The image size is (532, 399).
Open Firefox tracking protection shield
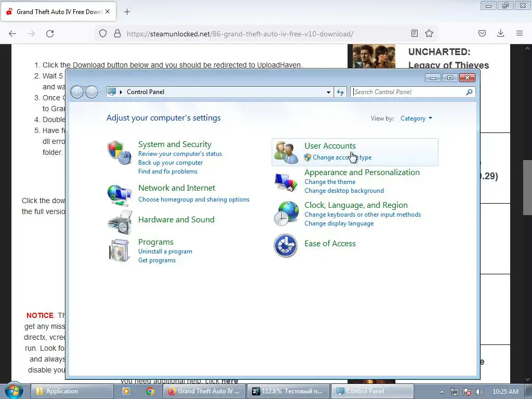pos(103,33)
